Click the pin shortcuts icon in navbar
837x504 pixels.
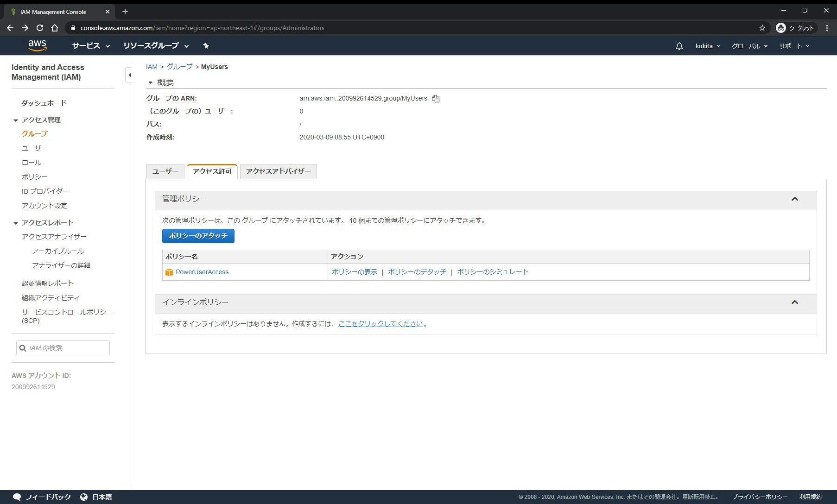[206, 46]
